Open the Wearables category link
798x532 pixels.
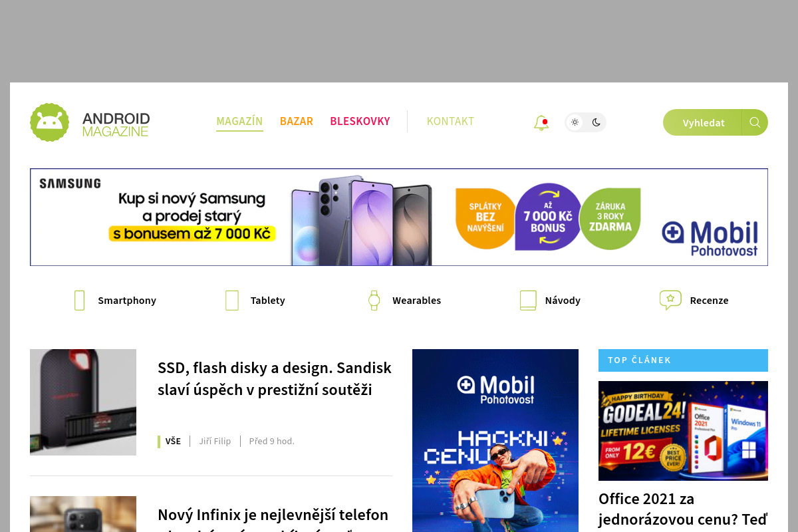pos(416,301)
